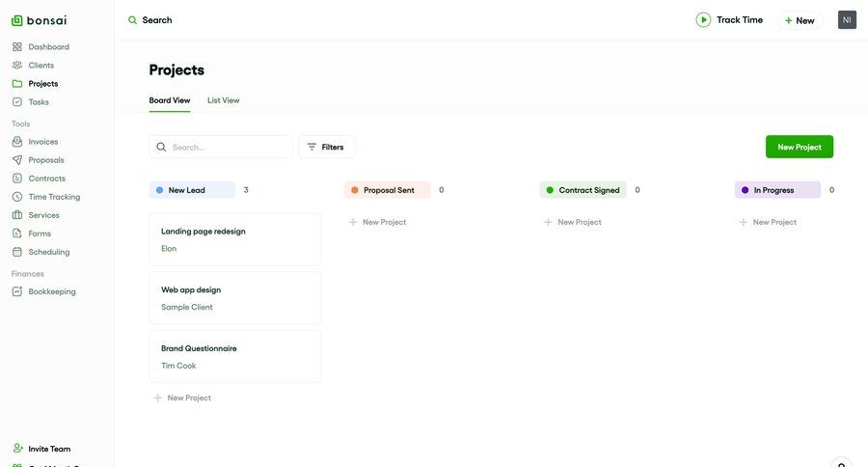Click the Bookkeeping chart icon

[17, 291]
